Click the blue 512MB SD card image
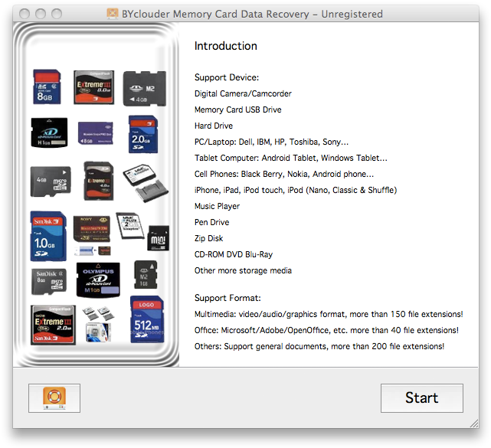491x448 pixels. click(146, 319)
